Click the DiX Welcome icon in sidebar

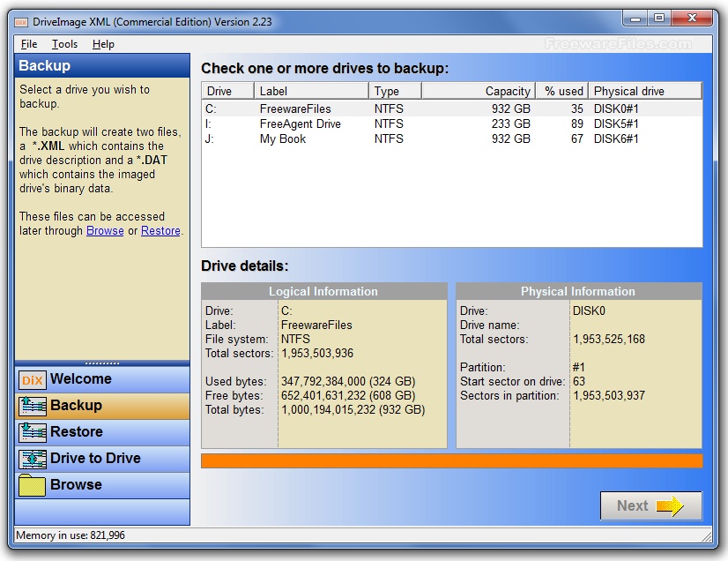[x=32, y=379]
